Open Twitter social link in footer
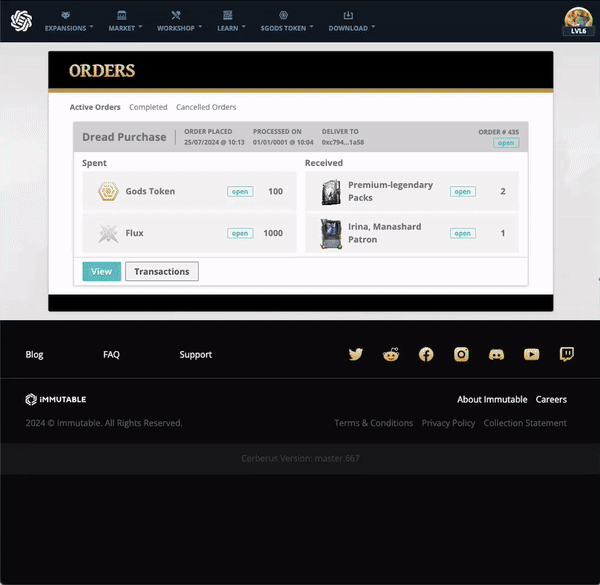600x585 pixels. (x=355, y=354)
